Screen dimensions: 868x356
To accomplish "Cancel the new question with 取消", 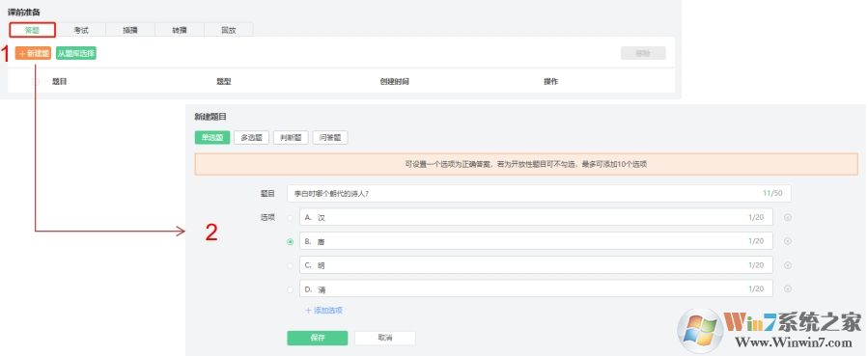I will 384,338.
